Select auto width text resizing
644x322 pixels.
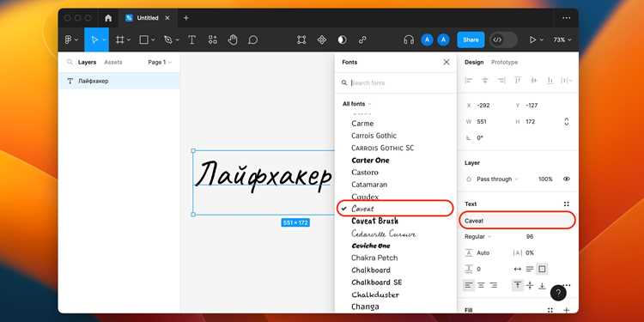(518, 269)
